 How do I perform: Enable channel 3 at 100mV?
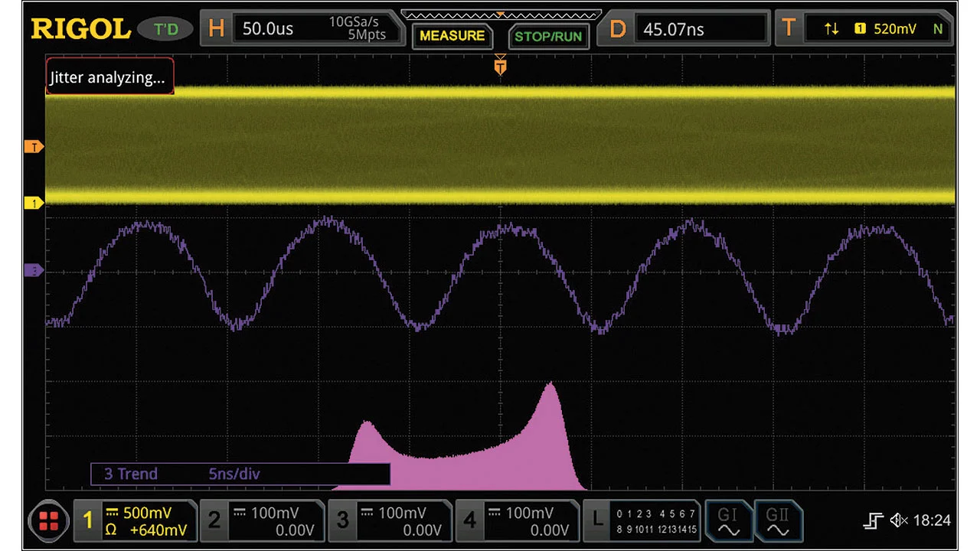tap(390, 521)
